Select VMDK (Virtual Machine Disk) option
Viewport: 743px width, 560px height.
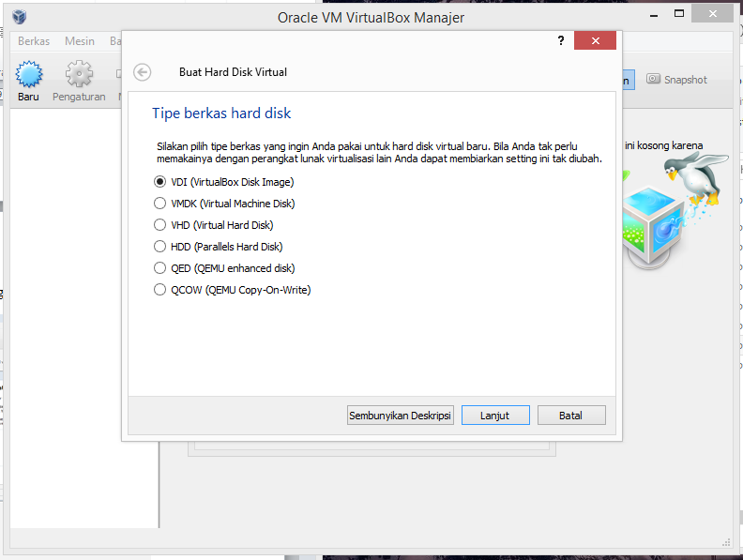point(224,204)
